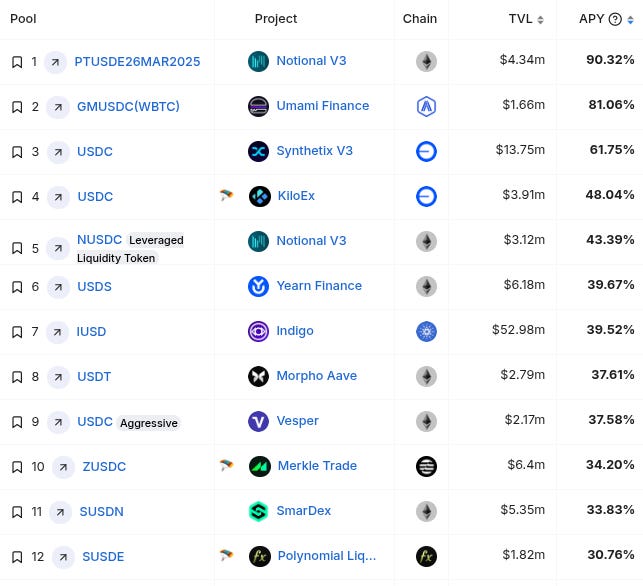The height and width of the screenshot is (586, 643).
Task: Click Ethereum chain icon in PTUSDE26MAR2025 row
Action: point(426,62)
